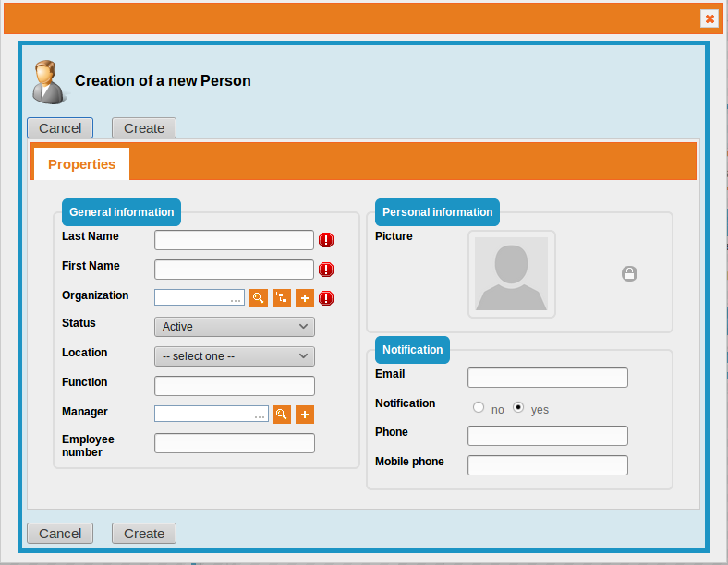Expand the Location select-one dropdown
The width and height of the screenshot is (728, 565).
[x=234, y=356]
